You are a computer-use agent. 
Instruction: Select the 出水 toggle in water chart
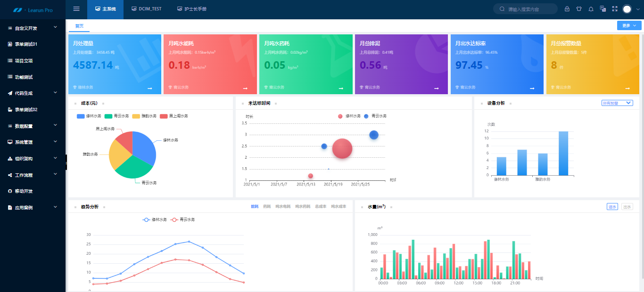pyautogui.click(x=627, y=207)
